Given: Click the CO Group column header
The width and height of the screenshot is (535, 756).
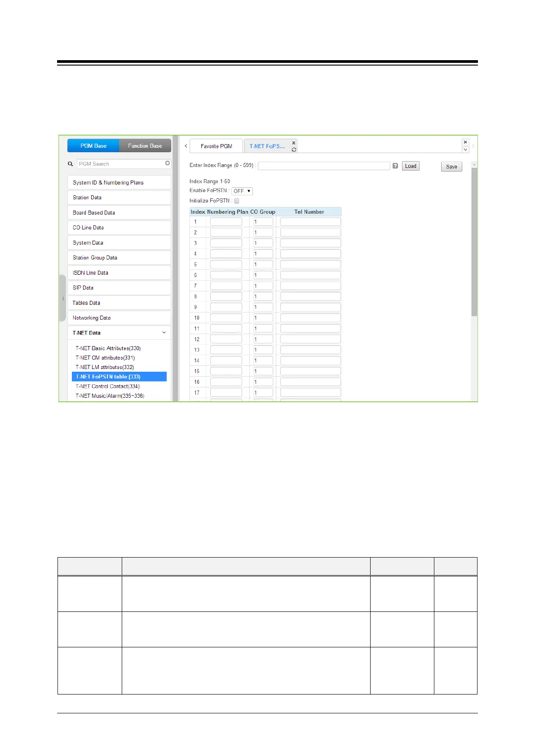Looking at the screenshot, I should pyautogui.click(x=263, y=212).
